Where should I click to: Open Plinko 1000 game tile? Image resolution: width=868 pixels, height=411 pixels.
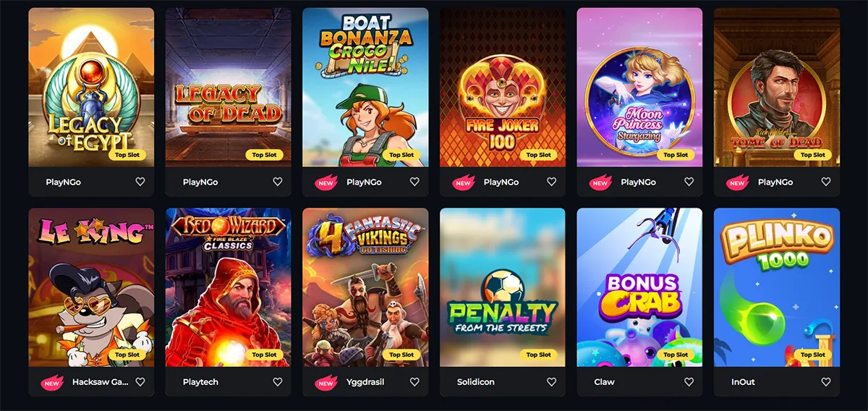pyautogui.click(x=777, y=287)
